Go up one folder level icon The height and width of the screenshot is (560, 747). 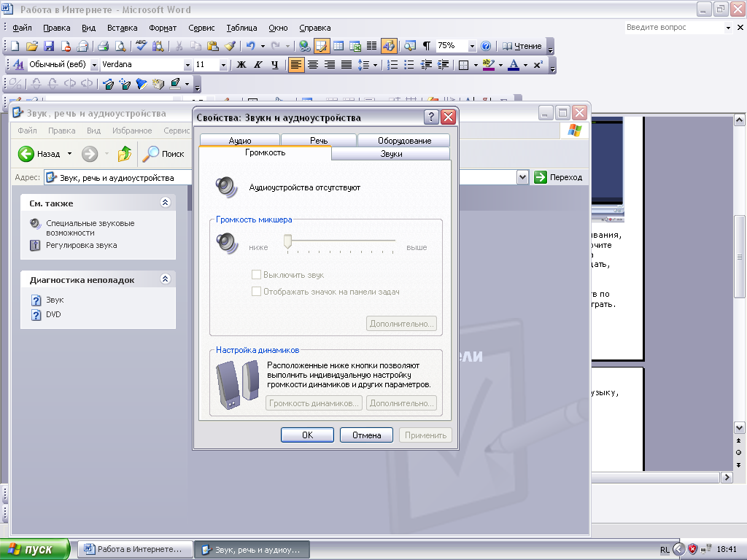124,154
